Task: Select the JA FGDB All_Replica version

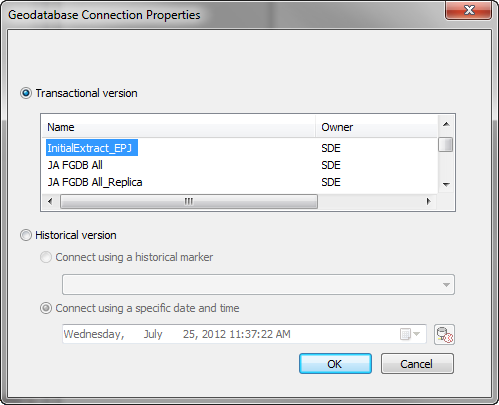Action: pos(95,182)
